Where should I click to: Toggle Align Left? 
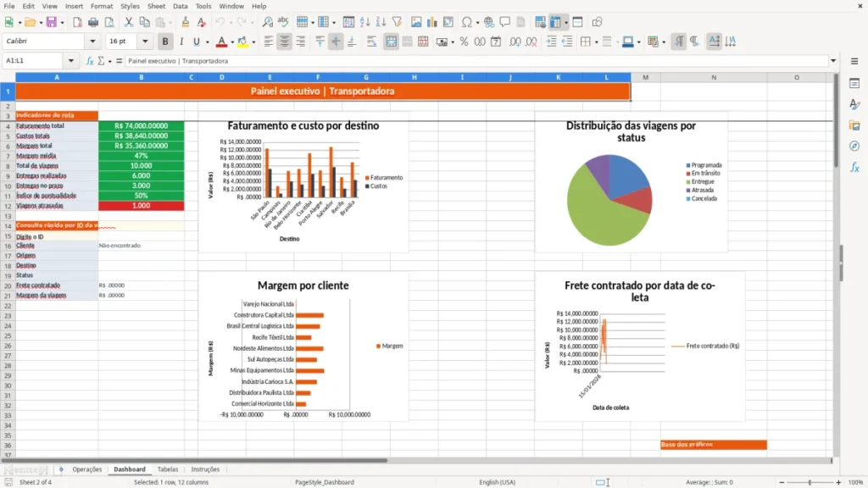point(269,42)
